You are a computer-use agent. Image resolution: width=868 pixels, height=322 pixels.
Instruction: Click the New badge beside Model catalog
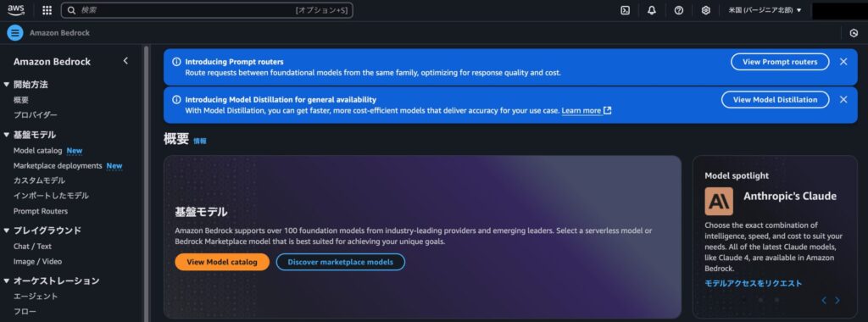coord(75,151)
